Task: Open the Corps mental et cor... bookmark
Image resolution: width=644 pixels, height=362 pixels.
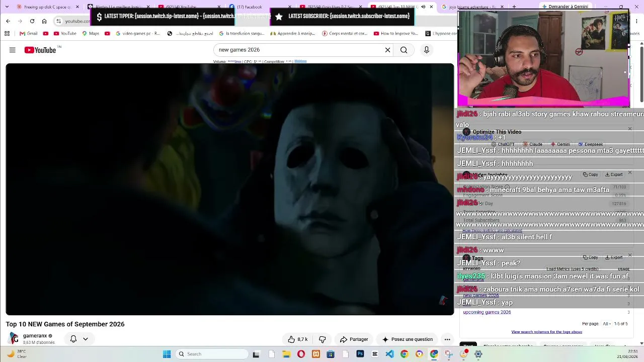Action: click(345, 34)
